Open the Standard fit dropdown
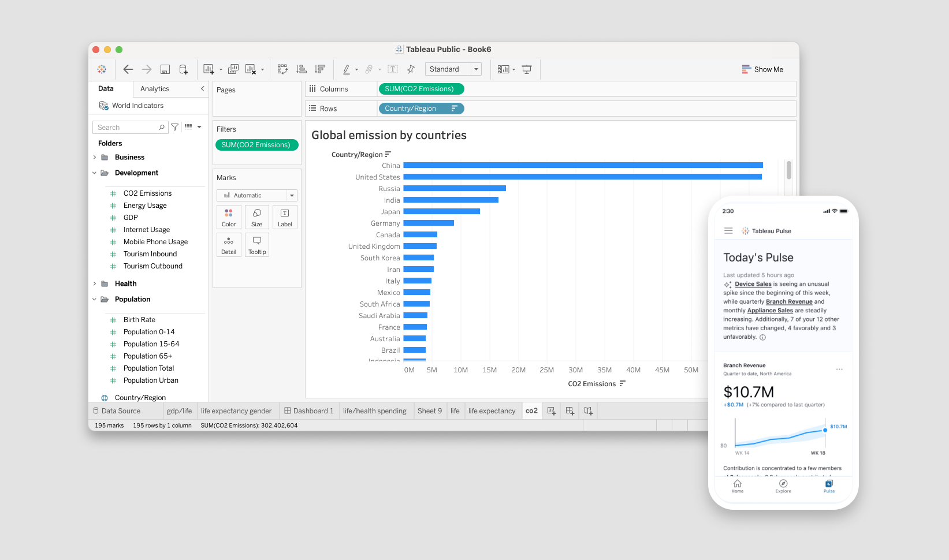This screenshot has width=949, height=560. (x=453, y=69)
